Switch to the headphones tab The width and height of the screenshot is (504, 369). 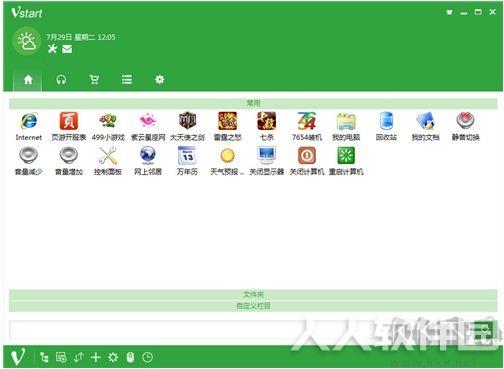tap(61, 80)
